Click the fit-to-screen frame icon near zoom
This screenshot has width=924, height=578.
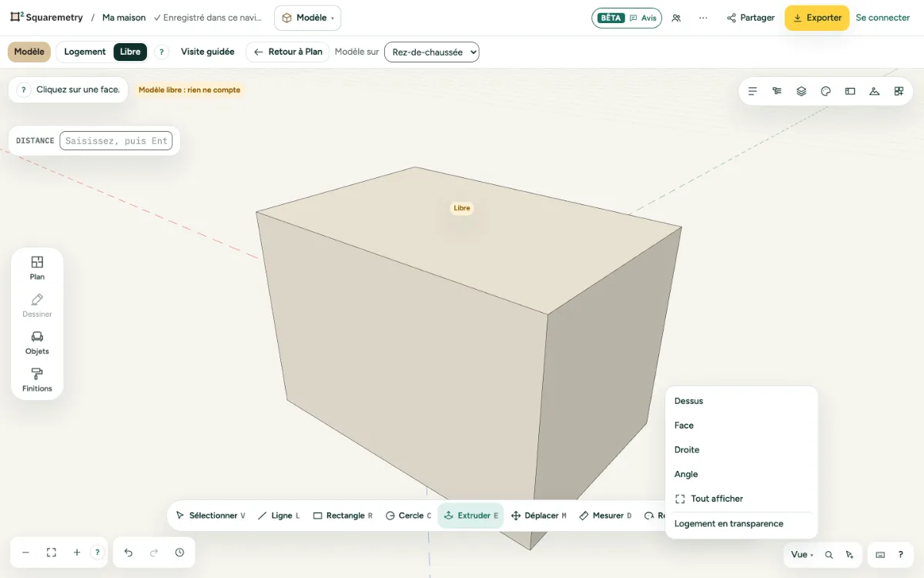[52, 553]
